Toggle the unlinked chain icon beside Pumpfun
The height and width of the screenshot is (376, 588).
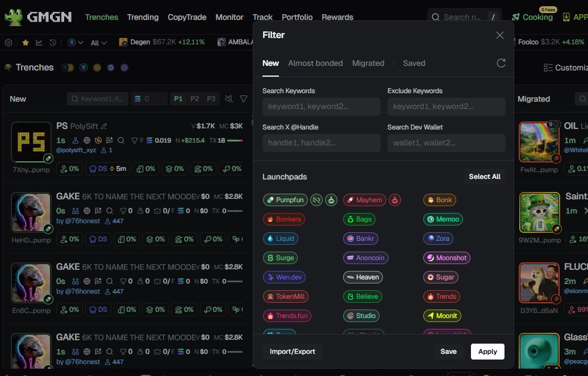316,200
